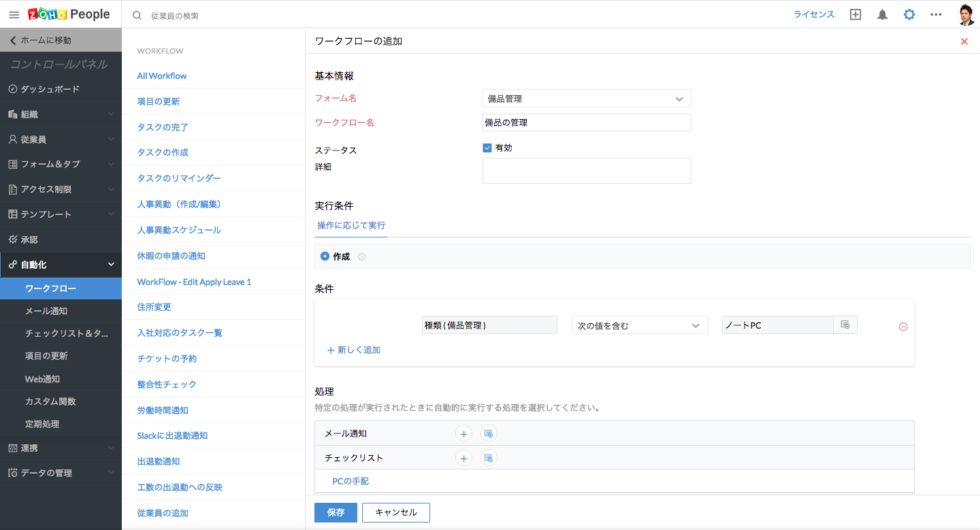Open the notifications bell icon
Screen dimensions: 980x530
click(882, 14)
